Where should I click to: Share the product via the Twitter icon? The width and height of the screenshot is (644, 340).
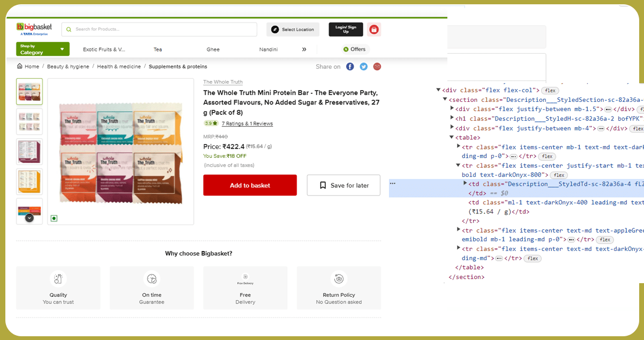[x=363, y=66]
